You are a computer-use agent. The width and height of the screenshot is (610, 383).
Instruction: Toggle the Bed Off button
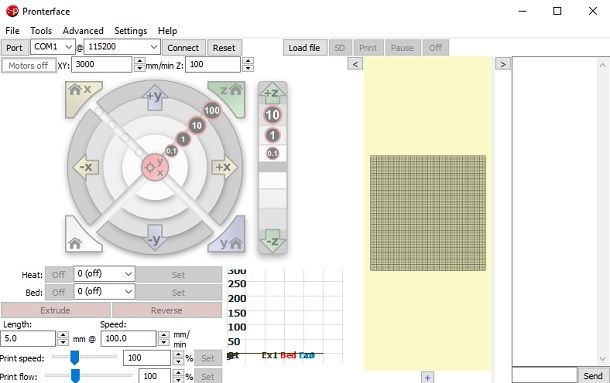(x=59, y=292)
